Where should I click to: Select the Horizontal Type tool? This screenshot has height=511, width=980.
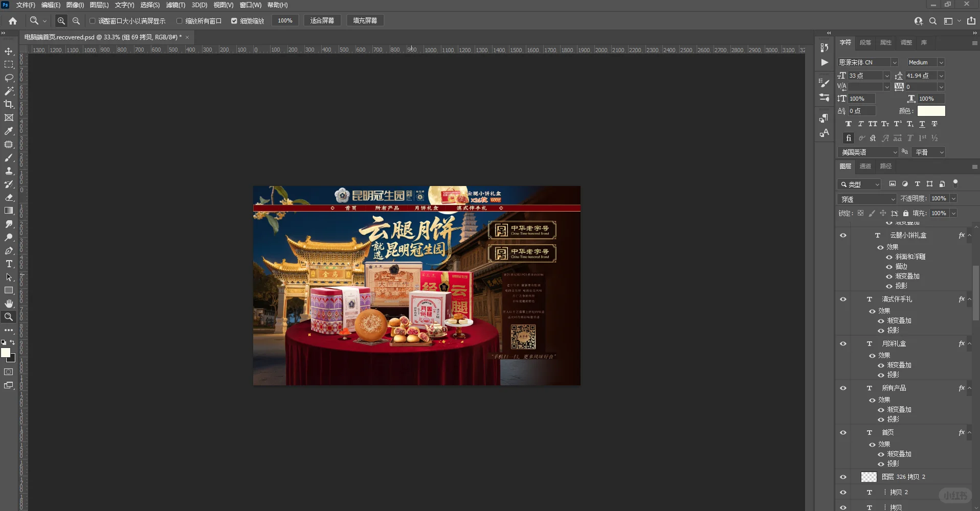9,264
